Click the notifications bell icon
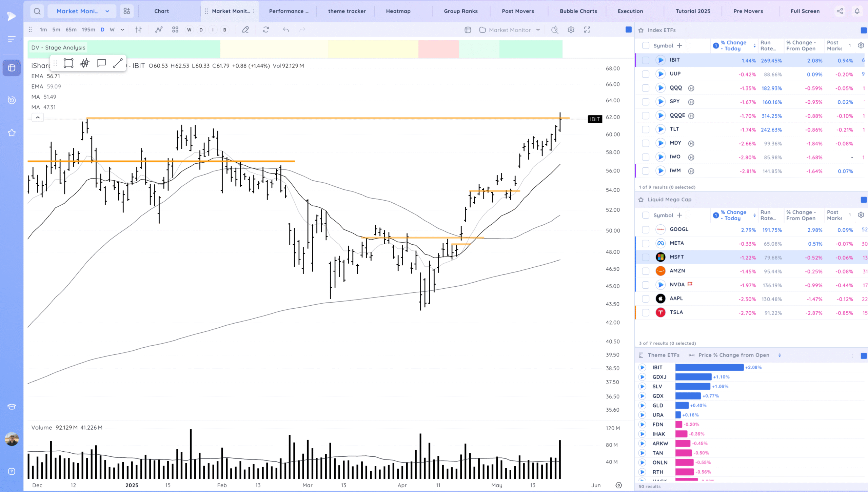868x492 pixels. pyautogui.click(x=857, y=11)
